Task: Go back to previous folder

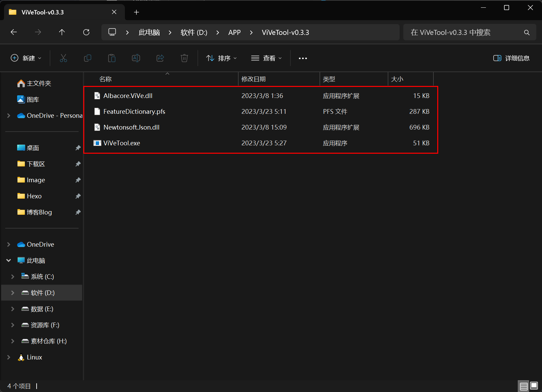Action: 14,32
